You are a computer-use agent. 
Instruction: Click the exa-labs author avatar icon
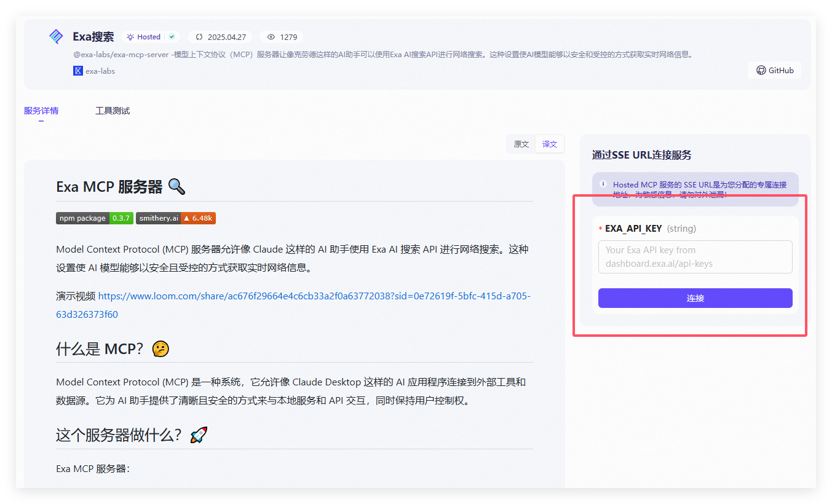click(x=78, y=71)
